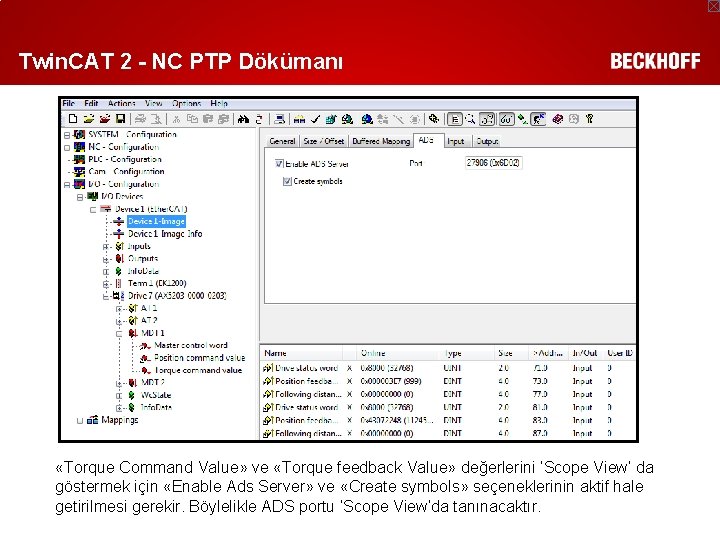
Task: Select Position command value tree item
Action: click(199, 358)
